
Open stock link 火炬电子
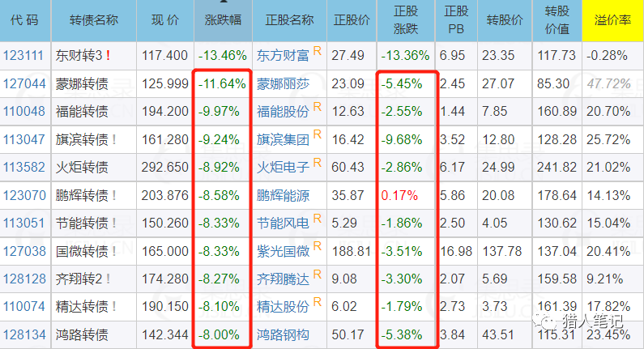tap(283, 167)
